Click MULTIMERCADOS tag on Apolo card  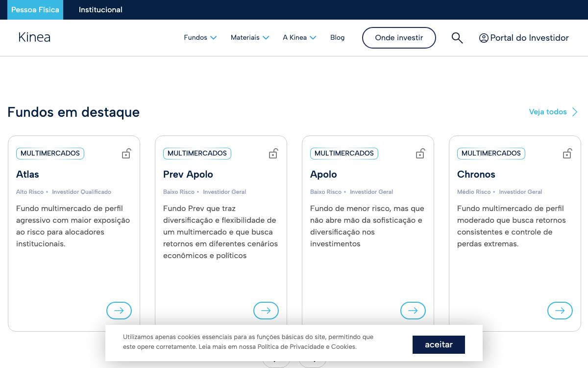[x=344, y=154]
